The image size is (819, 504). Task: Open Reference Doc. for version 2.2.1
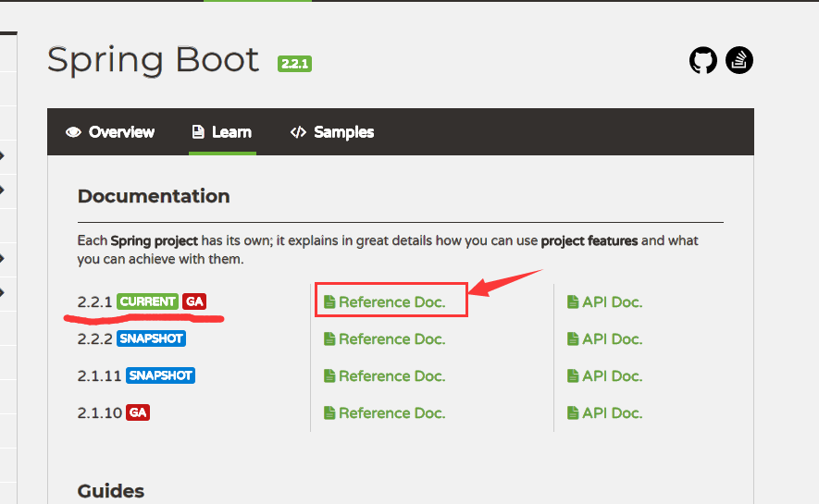[385, 302]
